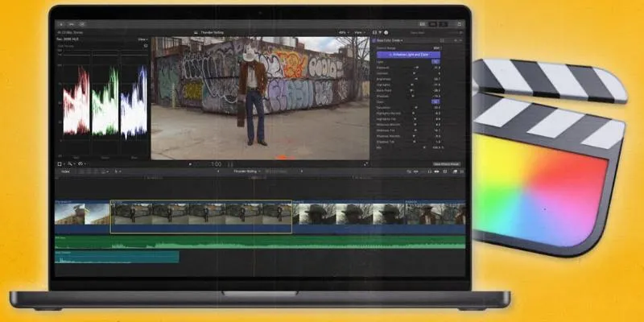The image size is (644, 322).
Task: Toggle the Base Color Grade effect checkbox
Action: point(374,41)
